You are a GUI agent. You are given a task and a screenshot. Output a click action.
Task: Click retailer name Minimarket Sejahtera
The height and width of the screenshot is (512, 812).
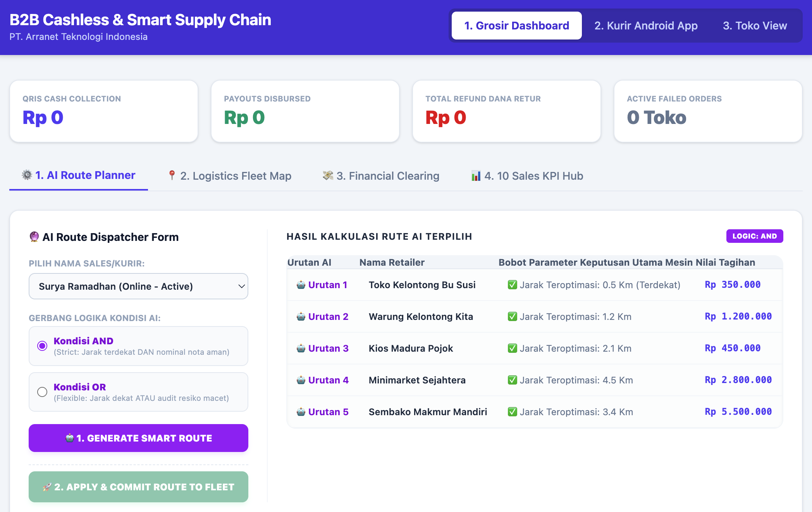[417, 380]
